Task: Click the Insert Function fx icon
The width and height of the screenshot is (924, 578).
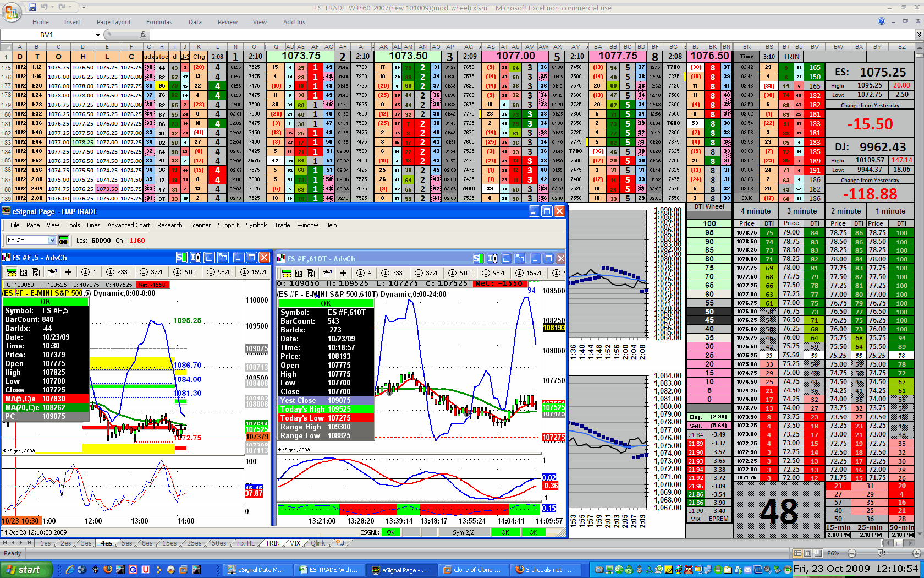Action: pos(143,35)
